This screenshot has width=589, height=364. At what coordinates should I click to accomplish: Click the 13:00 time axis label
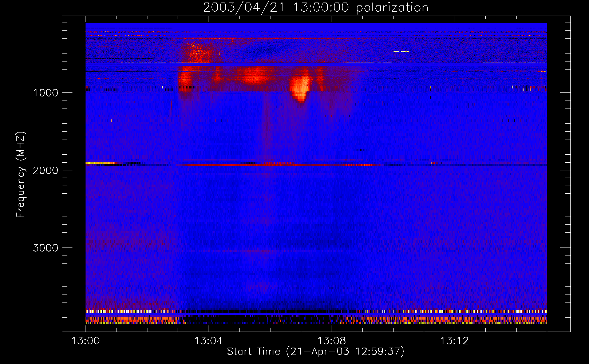tap(86, 341)
